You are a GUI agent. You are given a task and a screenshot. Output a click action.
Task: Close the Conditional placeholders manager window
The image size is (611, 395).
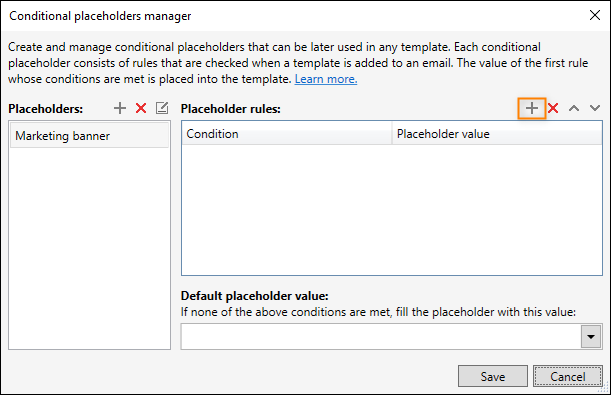pos(595,16)
